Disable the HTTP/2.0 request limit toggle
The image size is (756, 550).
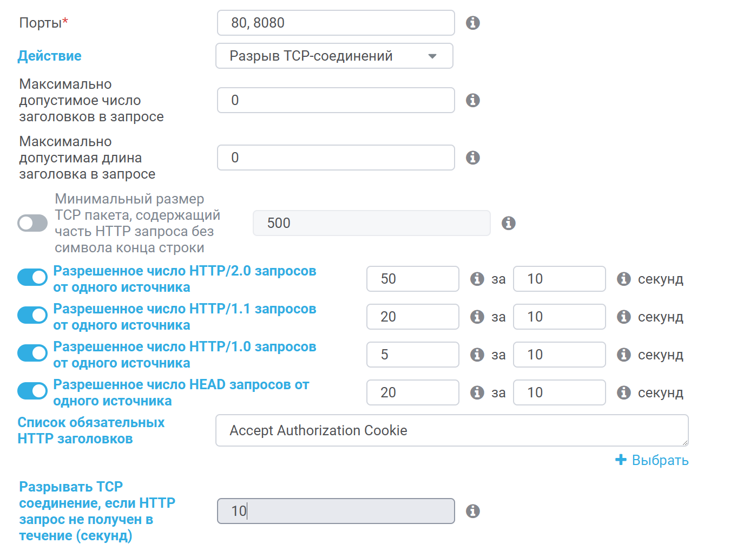[32, 277]
